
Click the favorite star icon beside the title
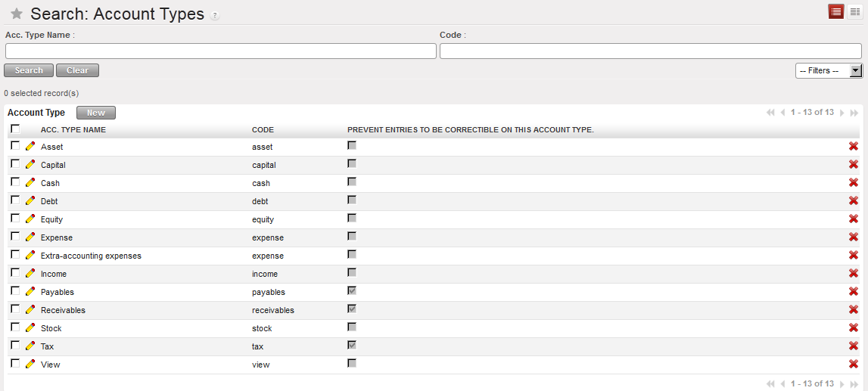17,14
